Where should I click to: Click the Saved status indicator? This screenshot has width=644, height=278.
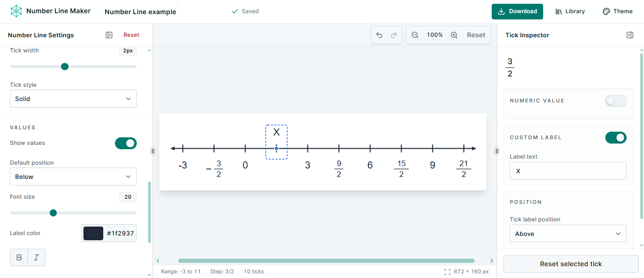[245, 11]
